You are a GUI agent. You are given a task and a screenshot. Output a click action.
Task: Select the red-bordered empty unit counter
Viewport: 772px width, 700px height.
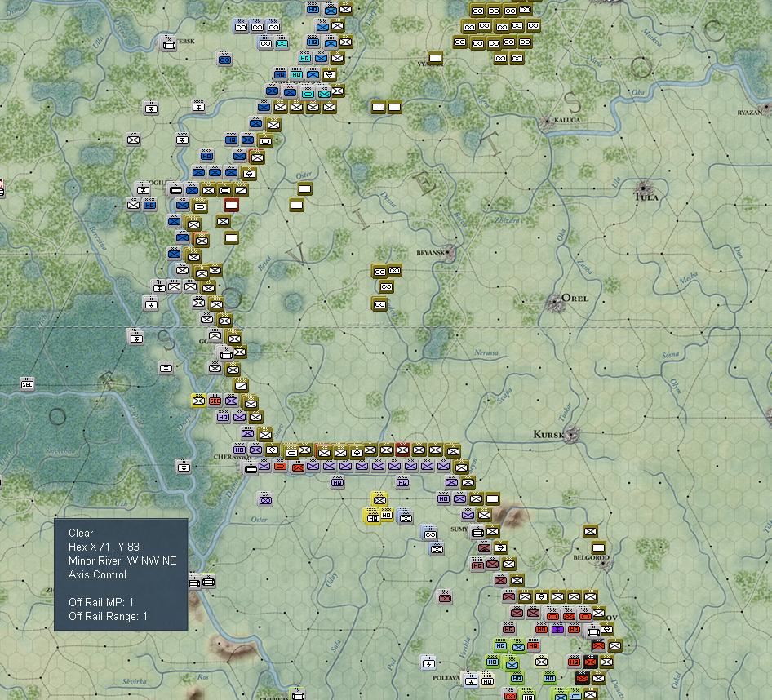[x=232, y=205]
